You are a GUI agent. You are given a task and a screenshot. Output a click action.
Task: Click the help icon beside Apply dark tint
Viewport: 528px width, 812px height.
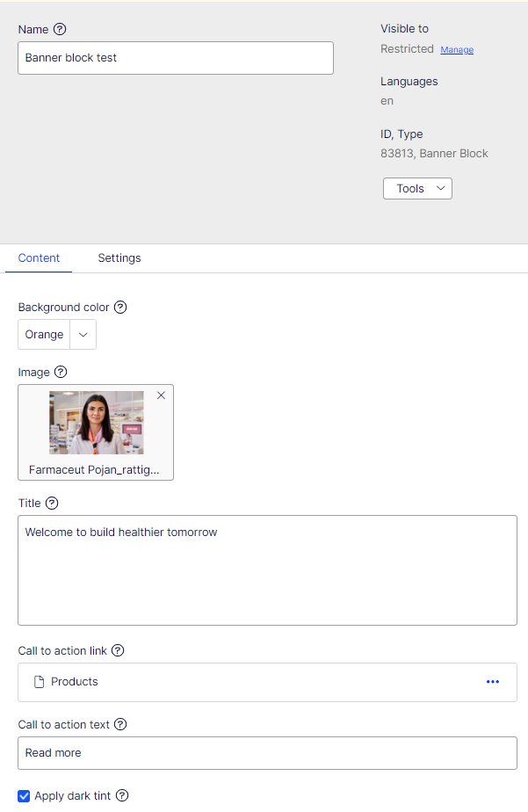click(122, 795)
